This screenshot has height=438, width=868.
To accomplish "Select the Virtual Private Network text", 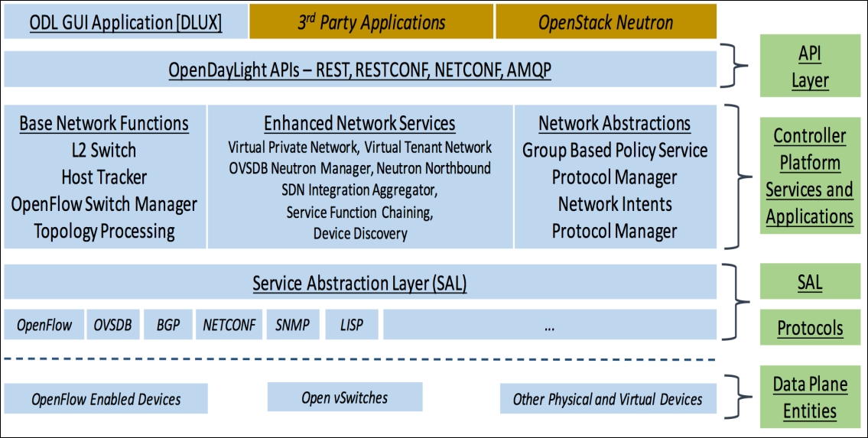I will click(293, 147).
